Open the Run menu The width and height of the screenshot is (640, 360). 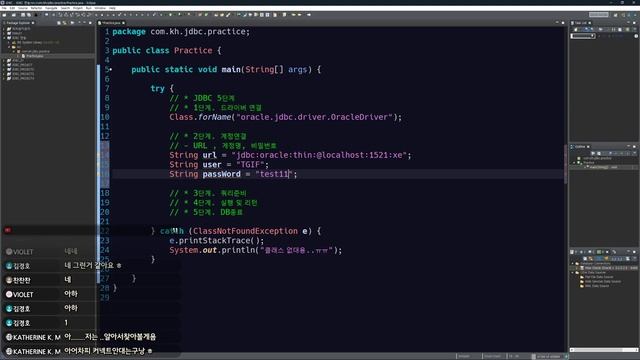click(x=89, y=8)
